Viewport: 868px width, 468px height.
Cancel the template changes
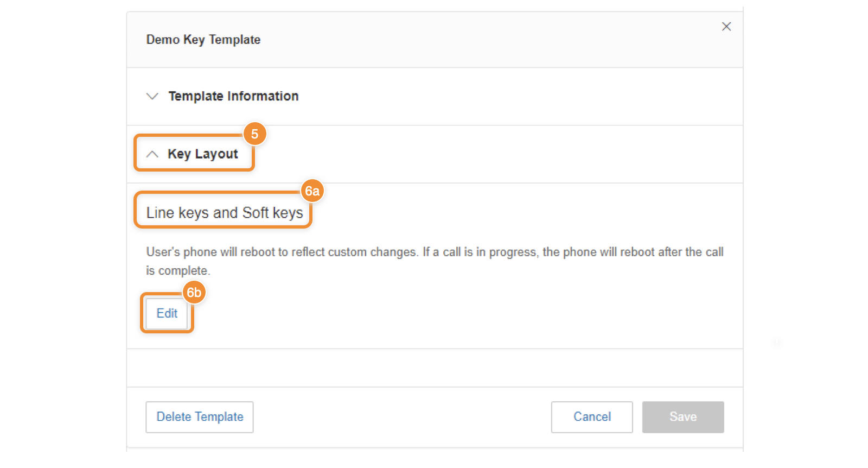point(592,417)
